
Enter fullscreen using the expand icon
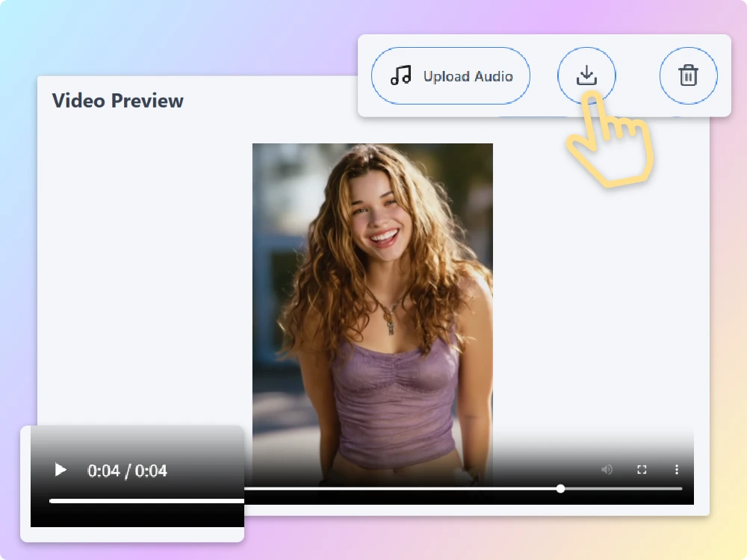pyautogui.click(x=642, y=470)
